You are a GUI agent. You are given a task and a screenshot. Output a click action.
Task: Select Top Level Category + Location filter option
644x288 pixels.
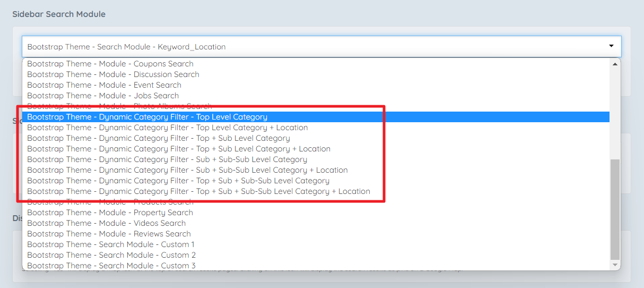point(316,128)
